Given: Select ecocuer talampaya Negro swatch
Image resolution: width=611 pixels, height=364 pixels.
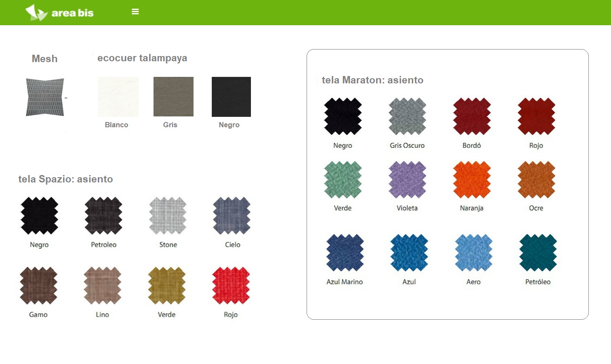Looking at the screenshot, I should coord(231,97).
